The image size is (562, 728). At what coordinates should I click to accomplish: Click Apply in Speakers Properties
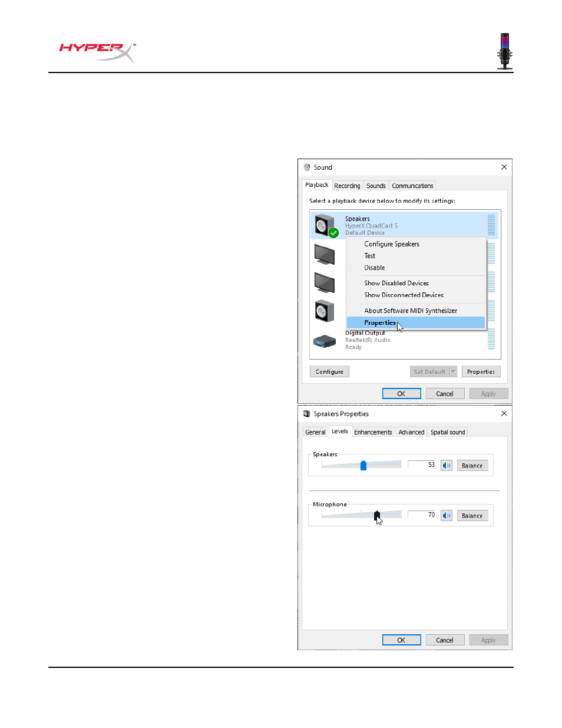click(488, 640)
